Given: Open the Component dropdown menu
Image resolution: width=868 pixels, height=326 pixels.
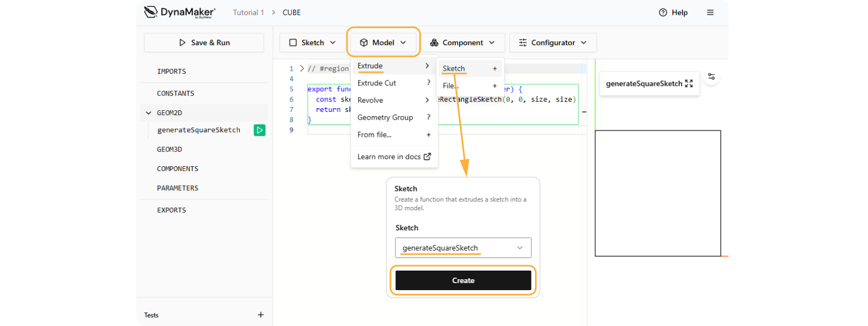Looking at the screenshot, I should (x=462, y=42).
